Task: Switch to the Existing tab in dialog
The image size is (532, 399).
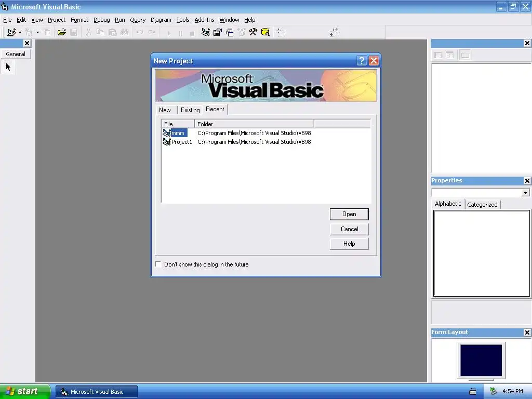Action: (x=190, y=110)
